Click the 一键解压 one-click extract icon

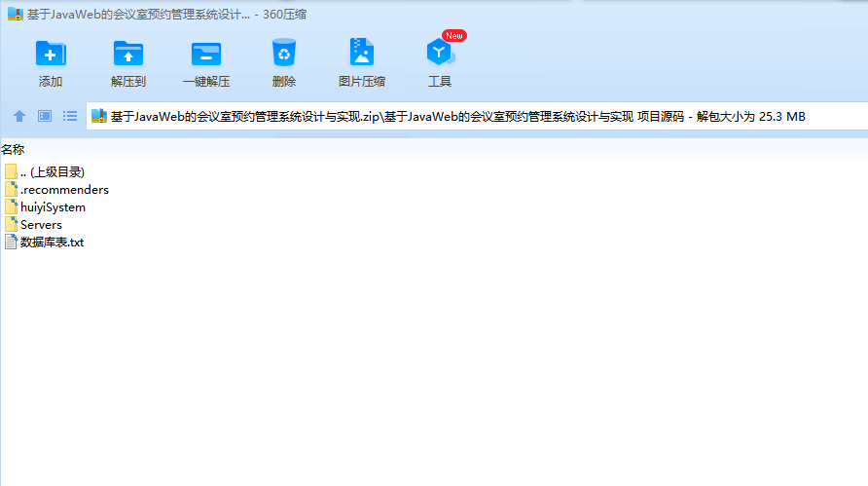(x=206, y=54)
